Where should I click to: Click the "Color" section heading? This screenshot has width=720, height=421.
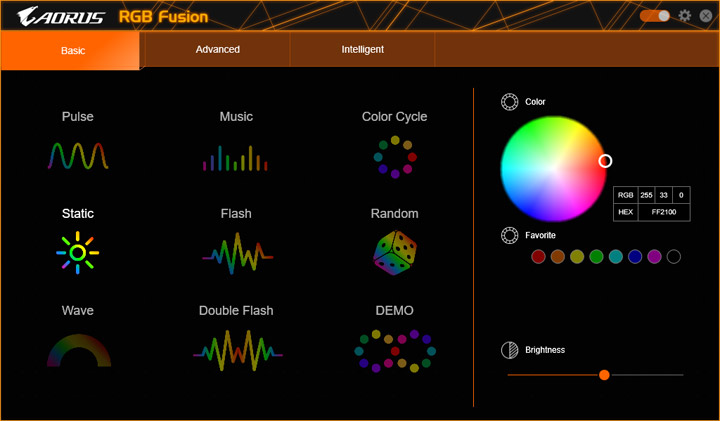(x=535, y=102)
